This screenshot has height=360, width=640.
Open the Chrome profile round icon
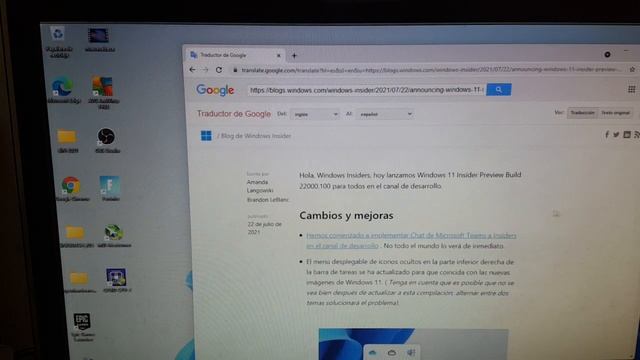pos(607,54)
